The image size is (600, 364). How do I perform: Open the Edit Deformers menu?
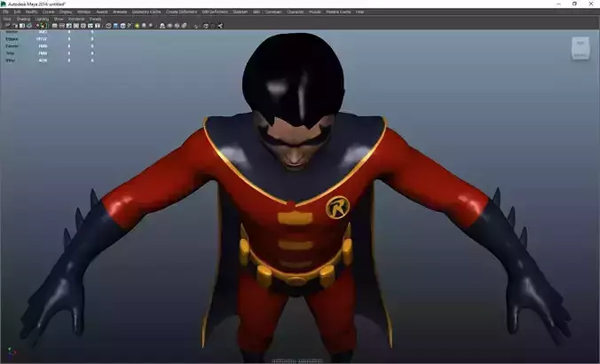tap(215, 12)
